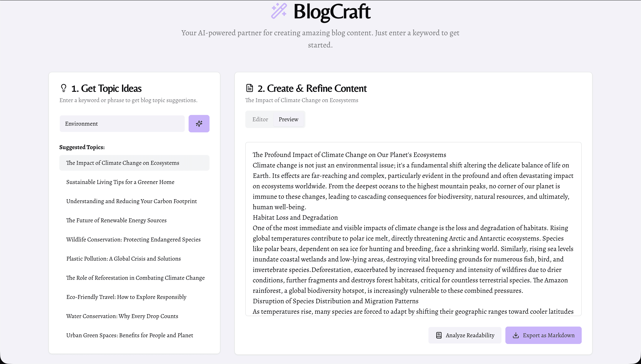Click the download icon in Export as Markdown
The width and height of the screenshot is (641, 364).
pos(516,335)
